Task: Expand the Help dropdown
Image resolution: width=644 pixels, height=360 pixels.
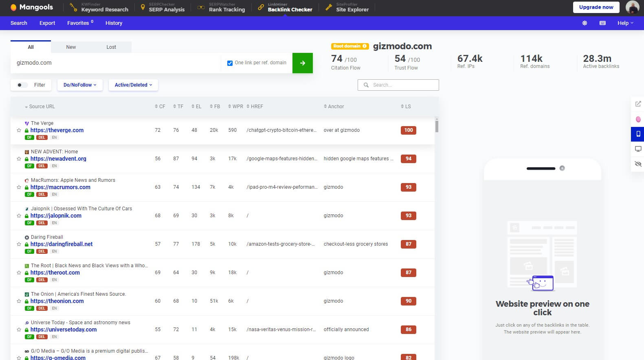Action: click(x=625, y=23)
